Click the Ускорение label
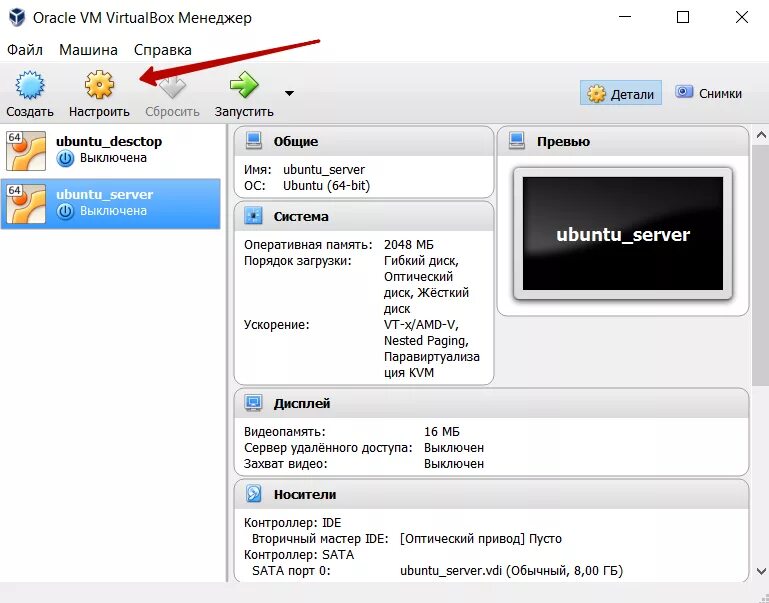The image size is (769, 603). (x=277, y=325)
